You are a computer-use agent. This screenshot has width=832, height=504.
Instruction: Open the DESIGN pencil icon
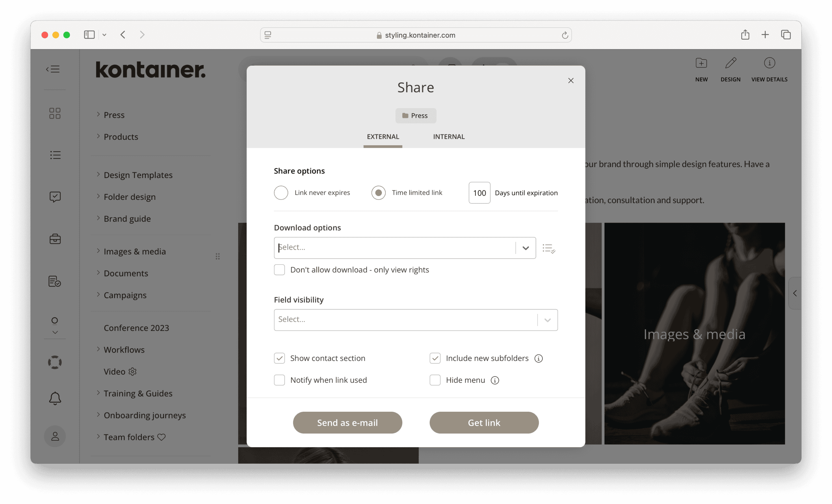click(x=731, y=63)
